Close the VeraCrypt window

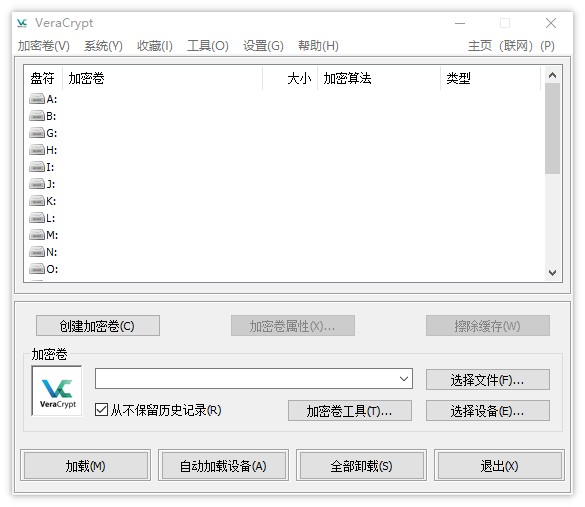(551, 23)
